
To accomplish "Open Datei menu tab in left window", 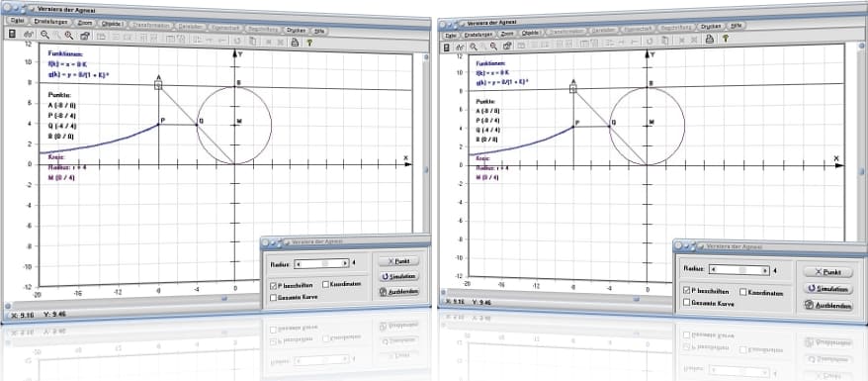I will pyautogui.click(x=16, y=21).
